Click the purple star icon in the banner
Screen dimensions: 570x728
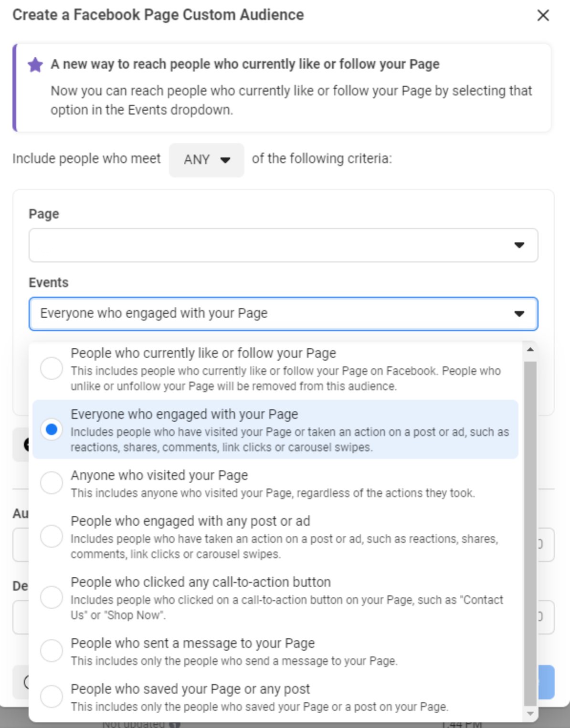click(x=35, y=64)
